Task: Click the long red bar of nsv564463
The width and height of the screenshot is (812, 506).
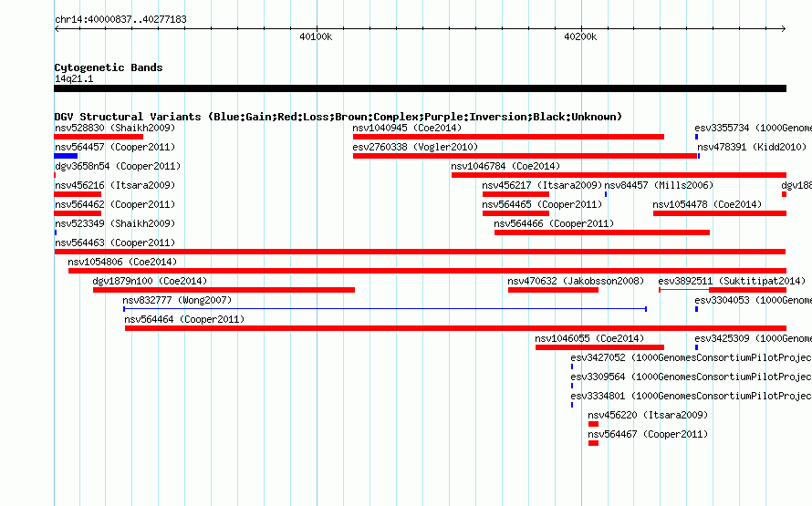Action: click(420, 252)
